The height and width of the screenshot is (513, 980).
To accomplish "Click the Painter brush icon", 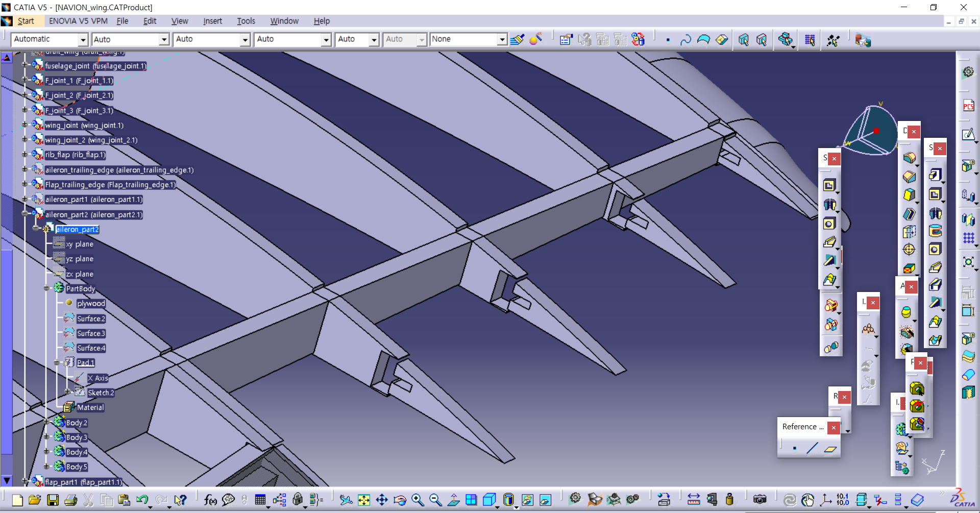I will pos(517,39).
